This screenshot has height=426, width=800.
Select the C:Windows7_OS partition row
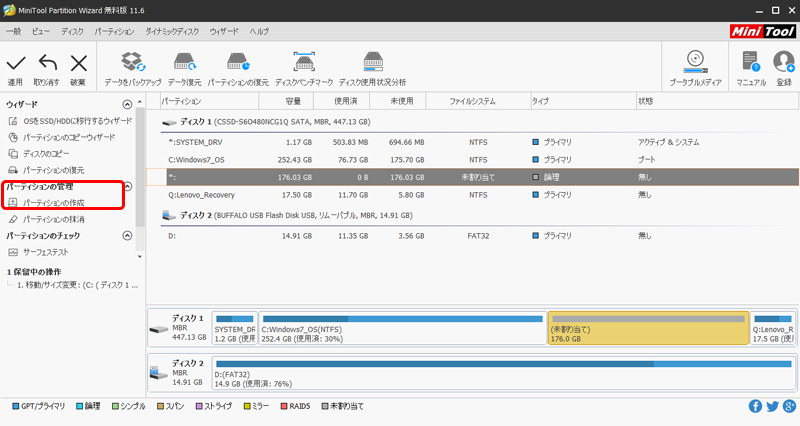(472, 160)
